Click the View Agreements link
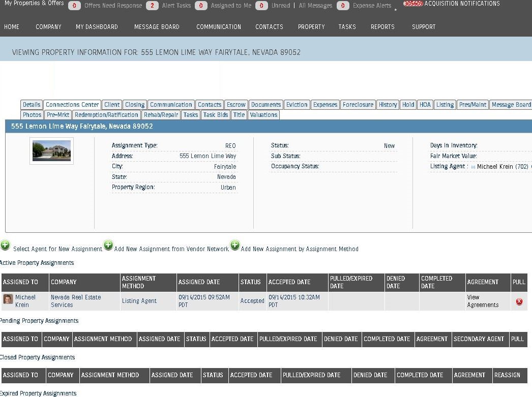532x397 pixels. point(482,301)
